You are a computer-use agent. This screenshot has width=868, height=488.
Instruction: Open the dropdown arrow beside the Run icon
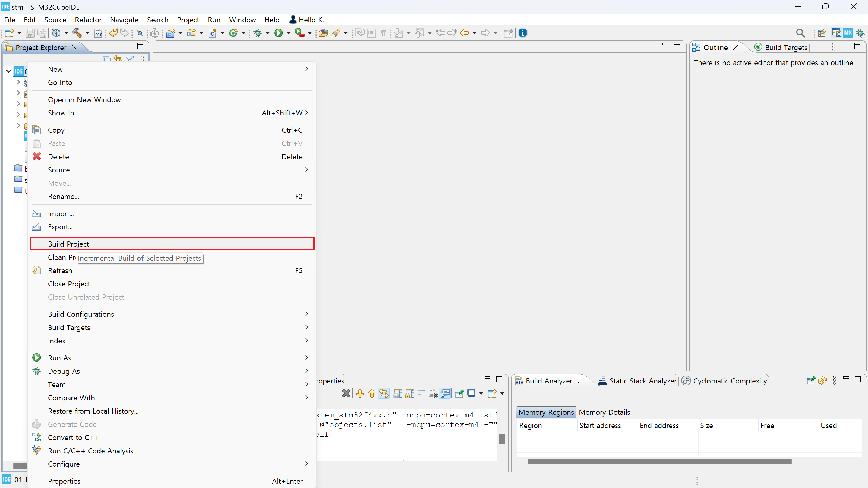click(x=289, y=33)
